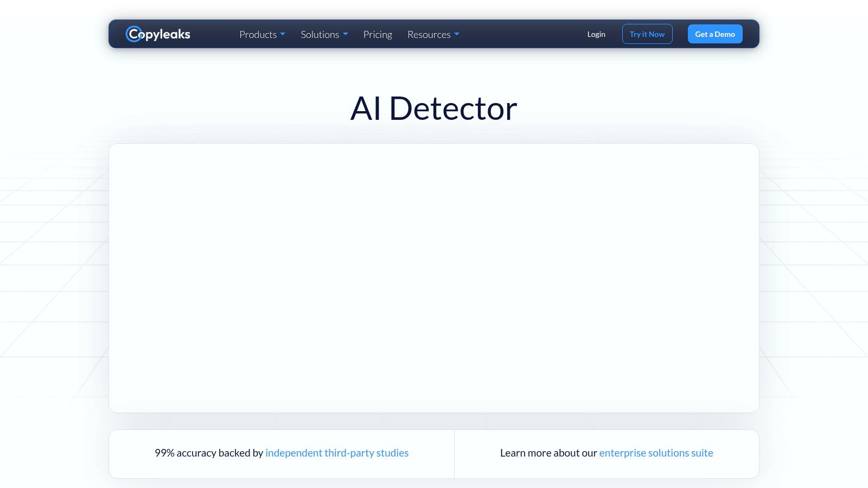The image size is (868, 488).
Task: Click the Copyleaks brand name
Action: 163,34
